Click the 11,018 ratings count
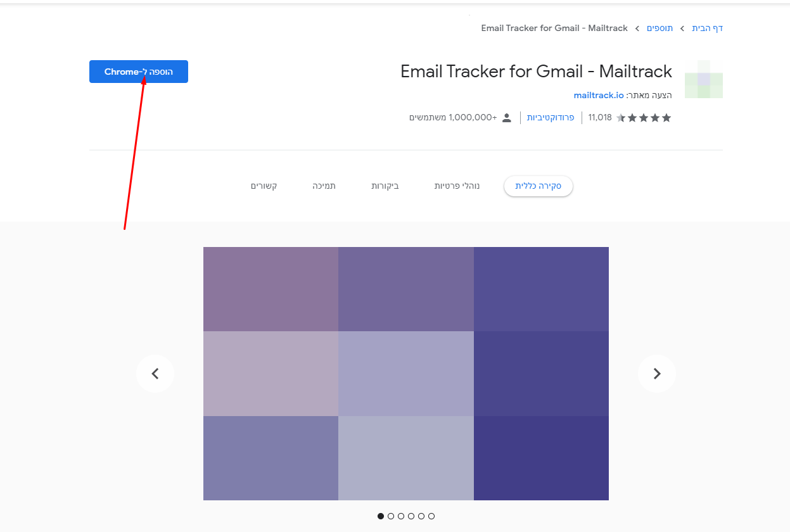The height and width of the screenshot is (532, 790). (600, 117)
